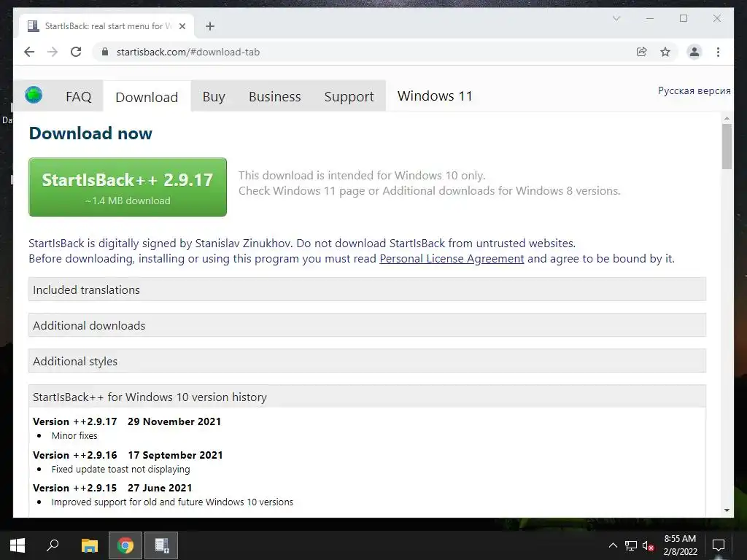Viewport: 747px width, 560px height.
Task: Open the Business tab
Action: coord(274,97)
